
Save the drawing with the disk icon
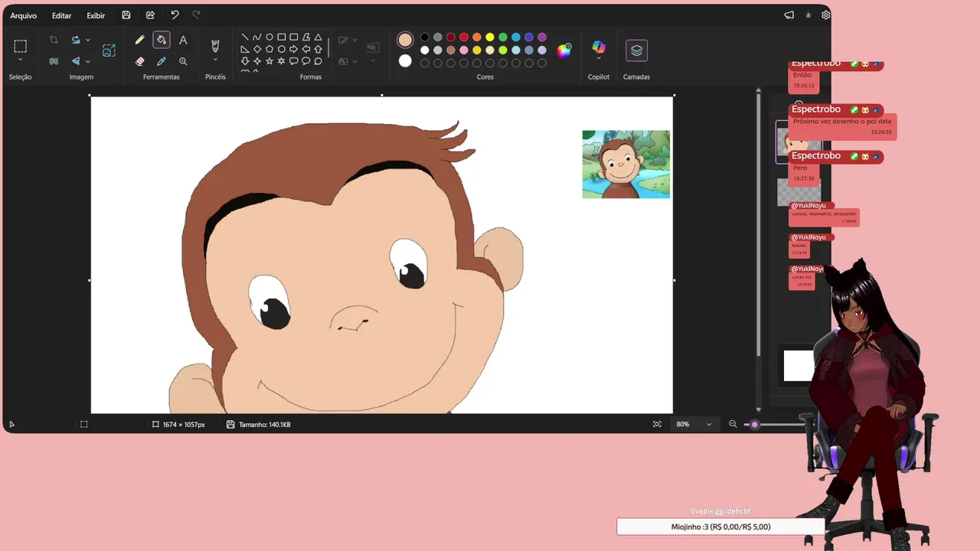[126, 15]
